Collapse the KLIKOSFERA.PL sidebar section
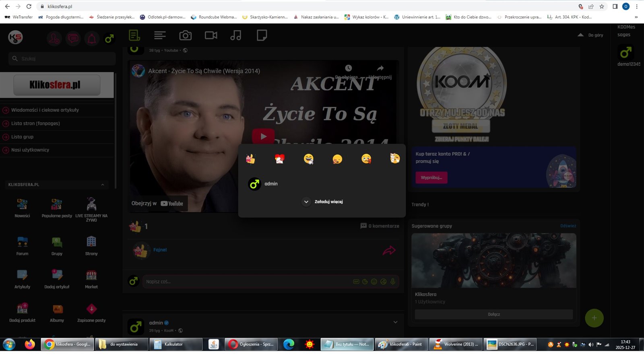The width and height of the screenshot is (644, 362). tap(103, 185)
